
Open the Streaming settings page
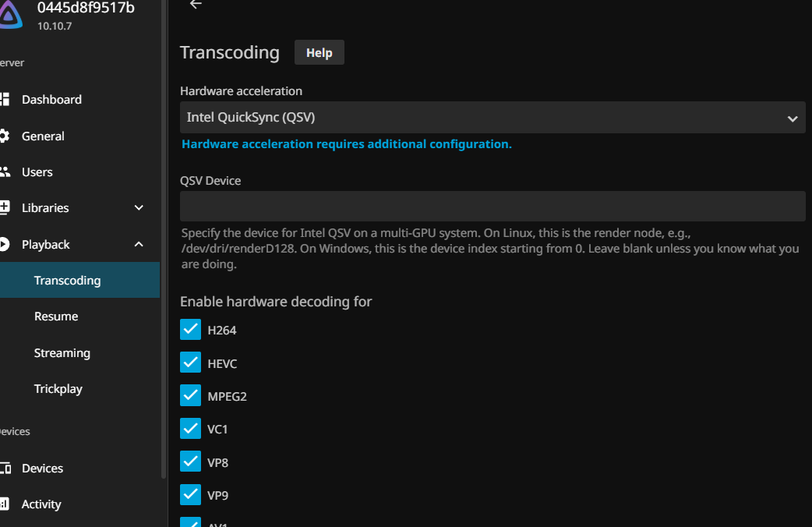point(62,352)
